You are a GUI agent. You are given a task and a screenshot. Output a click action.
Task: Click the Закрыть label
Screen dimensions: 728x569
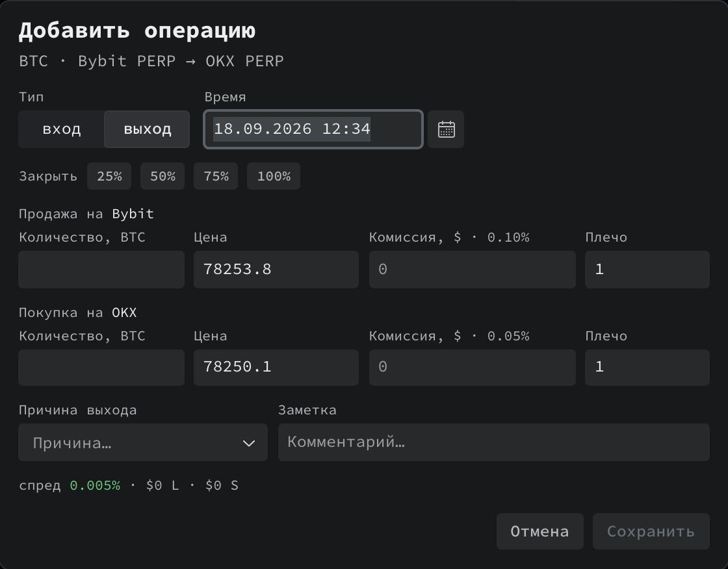point(48,177)
